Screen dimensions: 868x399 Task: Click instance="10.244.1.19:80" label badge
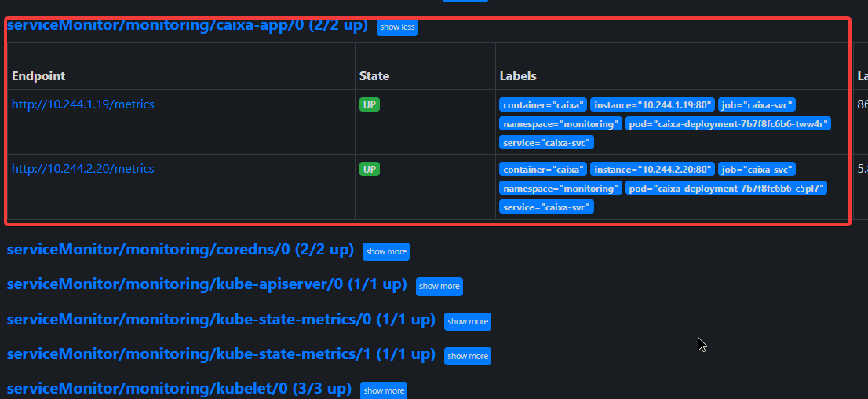point(653,104)
